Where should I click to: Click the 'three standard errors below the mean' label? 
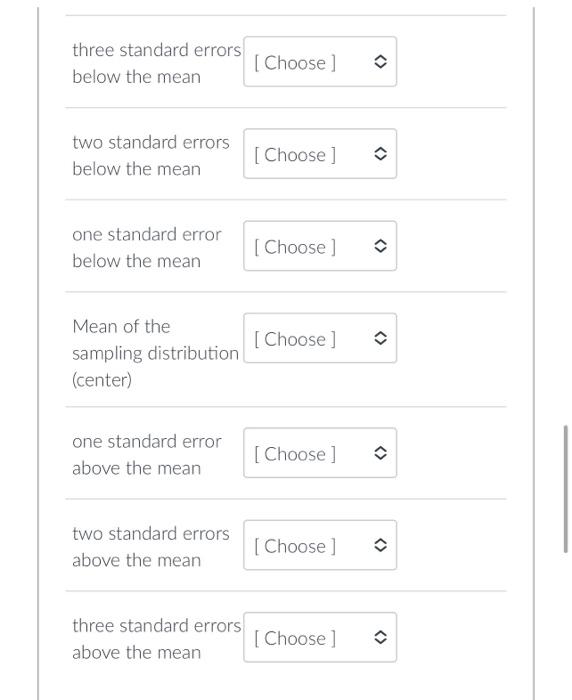pos(157,63)
